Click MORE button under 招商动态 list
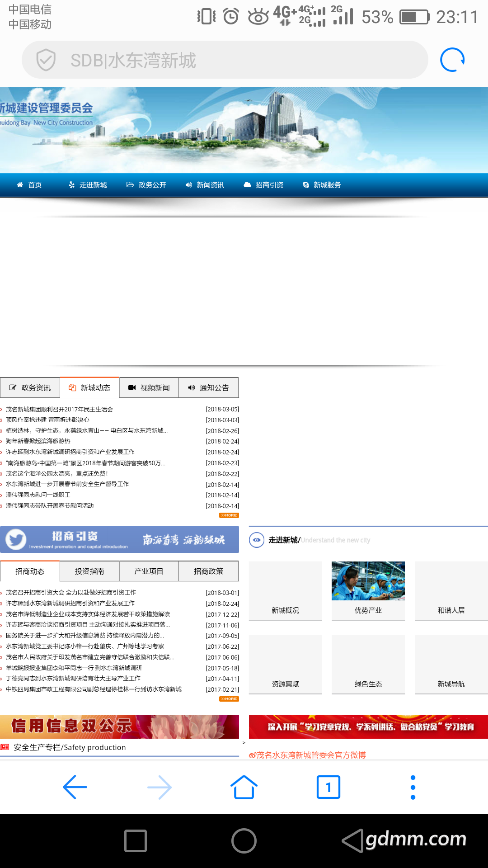The image size is (488, 868). click(229, 699)
